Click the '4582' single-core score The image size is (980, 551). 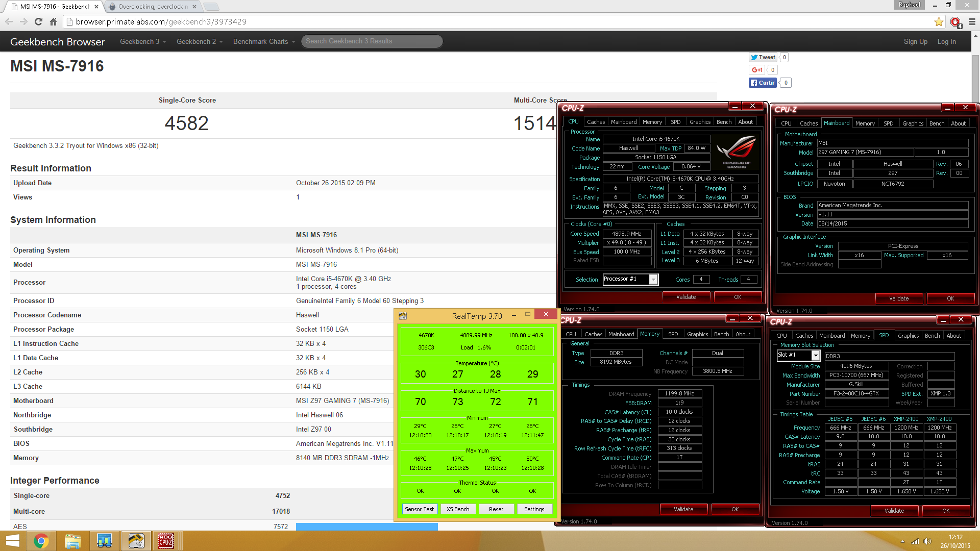(186, 123)
